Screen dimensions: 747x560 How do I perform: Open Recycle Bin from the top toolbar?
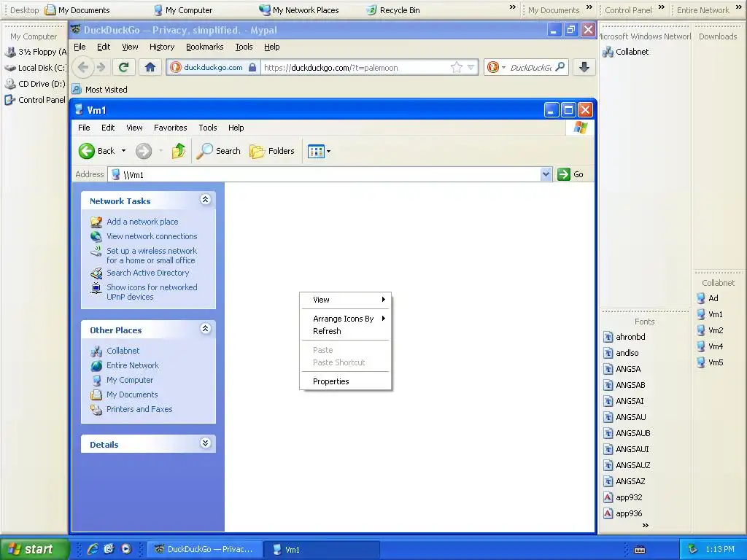point(393,10)
